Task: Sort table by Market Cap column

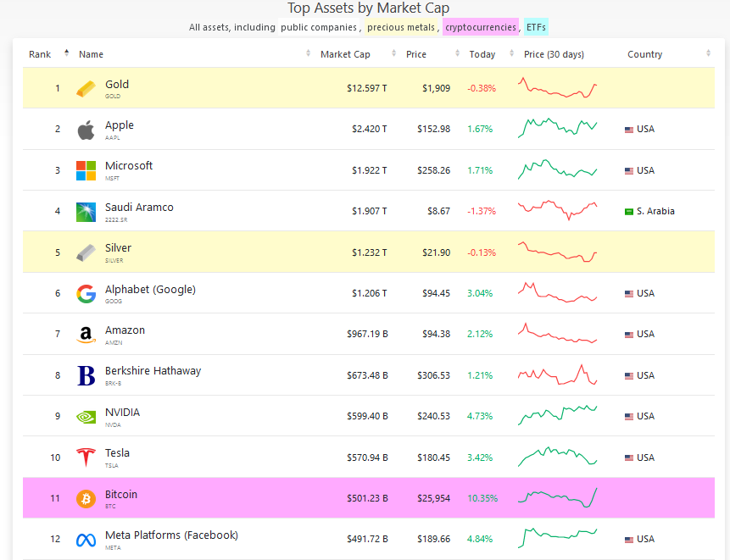Action: (345, 54)
